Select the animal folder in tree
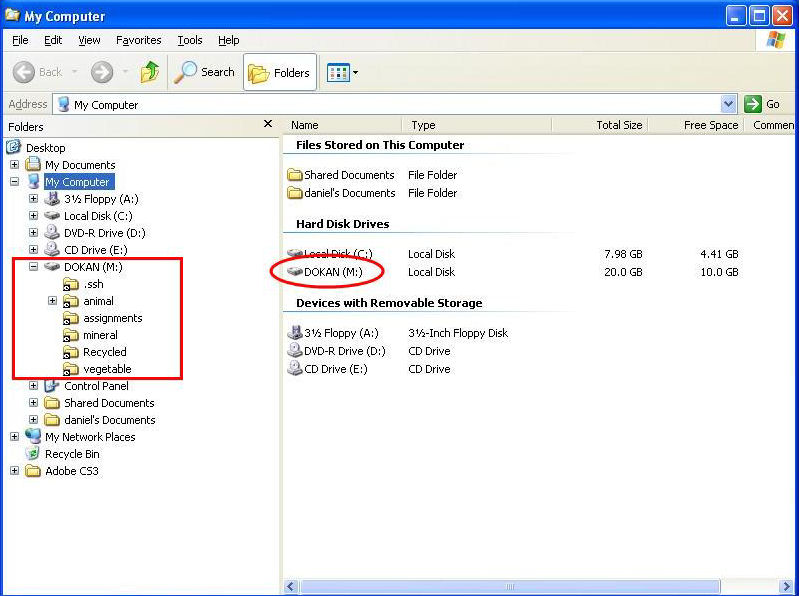This screenshot has height=596, width=799. click(x=98, y=301)
